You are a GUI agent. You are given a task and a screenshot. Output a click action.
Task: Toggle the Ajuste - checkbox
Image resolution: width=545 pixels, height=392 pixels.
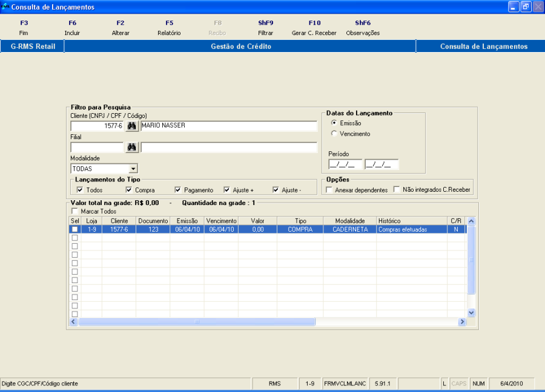276,190
